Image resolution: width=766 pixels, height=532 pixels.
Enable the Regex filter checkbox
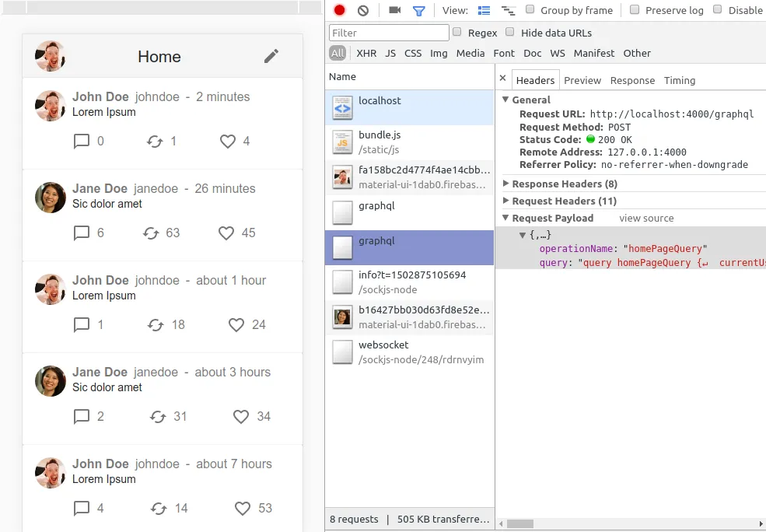[457, 33]
